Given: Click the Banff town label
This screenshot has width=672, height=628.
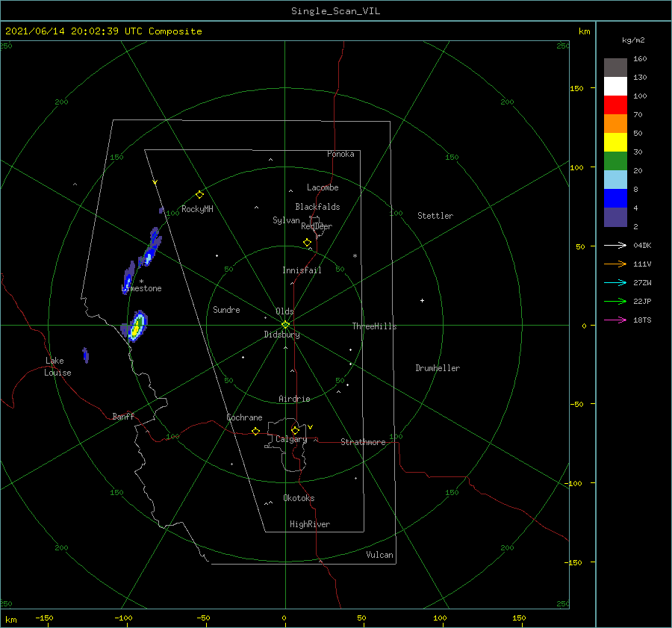Looking at the screenshot, I should [x=123, y=416].
